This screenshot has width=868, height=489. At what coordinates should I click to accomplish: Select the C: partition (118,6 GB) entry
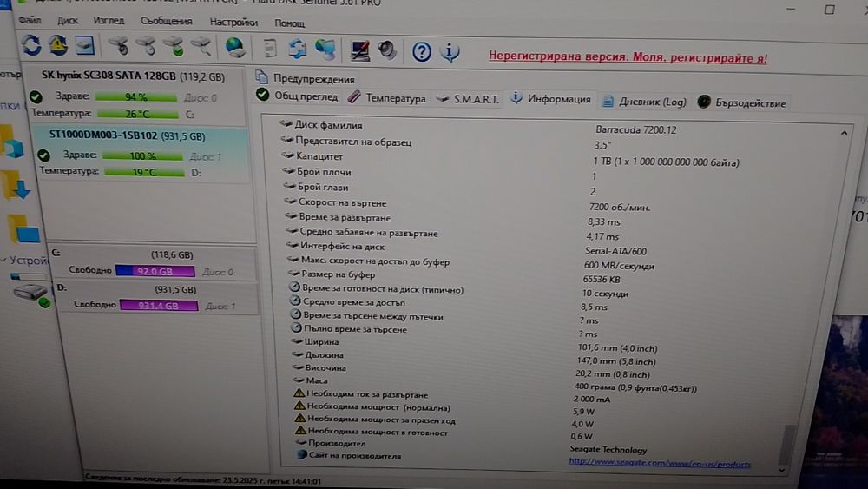[x=153, y=263]
